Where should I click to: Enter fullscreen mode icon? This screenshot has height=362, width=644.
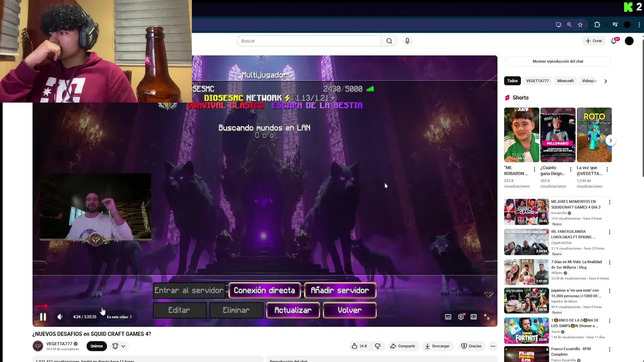tap(487, 317)
